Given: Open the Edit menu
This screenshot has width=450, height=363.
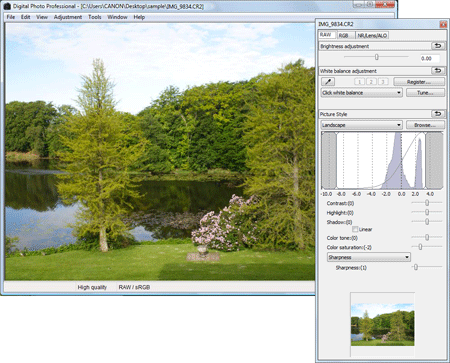Looking at the screenshot, I should tap(25, 17).
